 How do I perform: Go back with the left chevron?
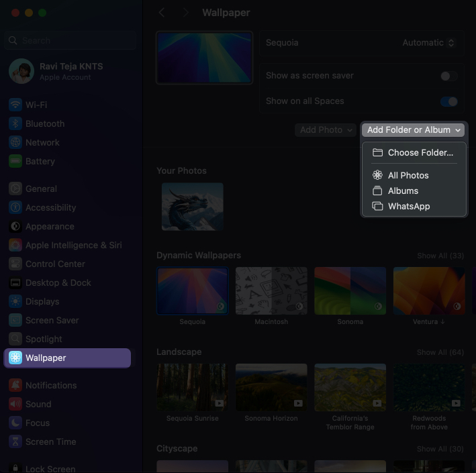click(x=162, y=13)
